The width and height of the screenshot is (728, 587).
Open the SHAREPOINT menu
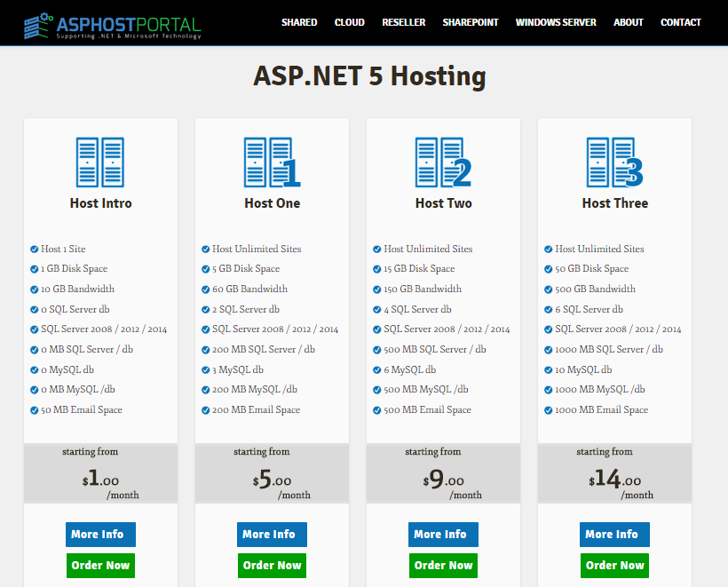[471, 22]
